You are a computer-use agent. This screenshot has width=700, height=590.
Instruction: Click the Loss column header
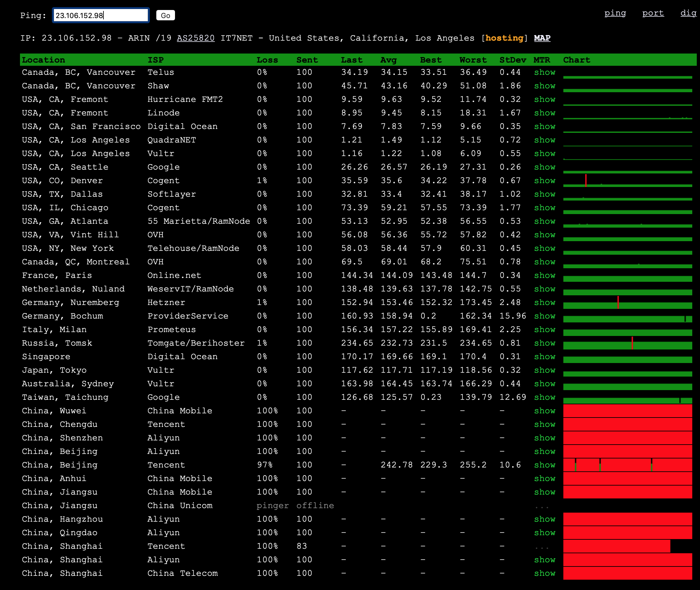pos(267,60)
